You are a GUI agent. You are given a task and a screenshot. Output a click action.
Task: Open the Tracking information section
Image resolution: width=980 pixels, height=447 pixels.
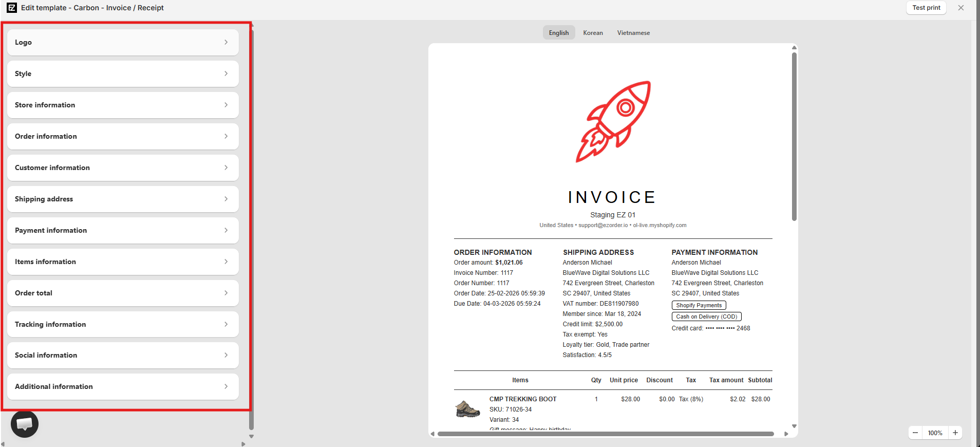(123, 324)
